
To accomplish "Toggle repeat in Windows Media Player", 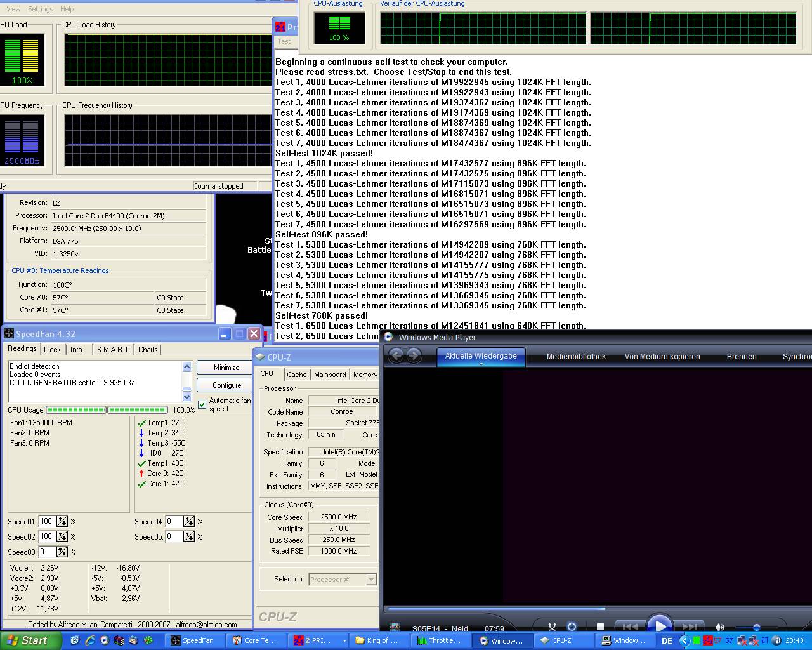I will 571,627.
